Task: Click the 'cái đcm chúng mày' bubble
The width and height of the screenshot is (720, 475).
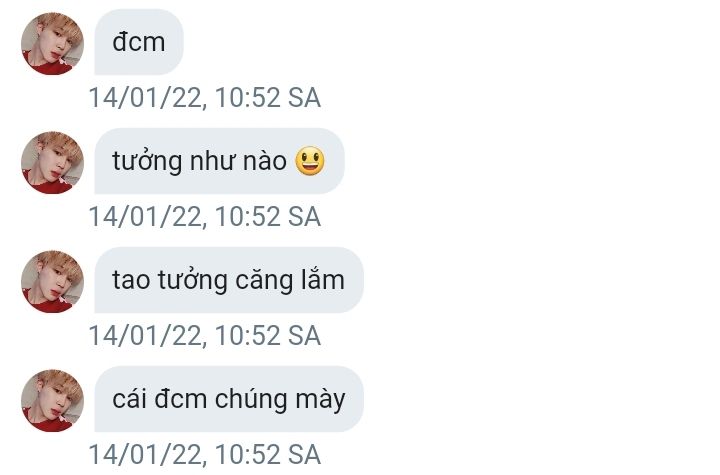Action: 229,399
